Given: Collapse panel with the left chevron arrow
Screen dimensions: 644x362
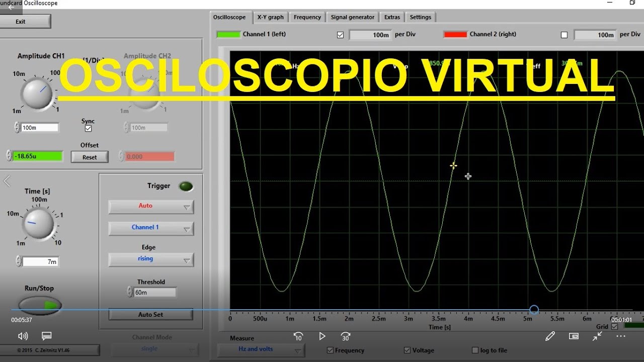Looking at the screenshot, I should pos(7,181).
